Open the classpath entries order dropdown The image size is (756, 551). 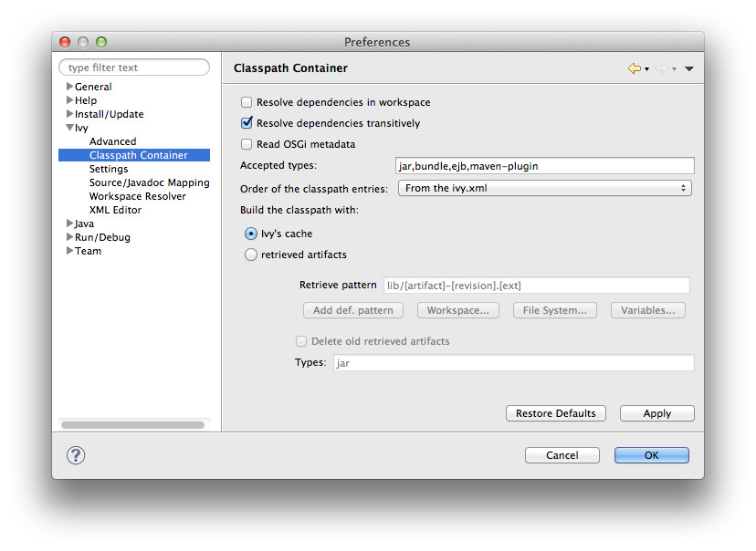(544, 188)
